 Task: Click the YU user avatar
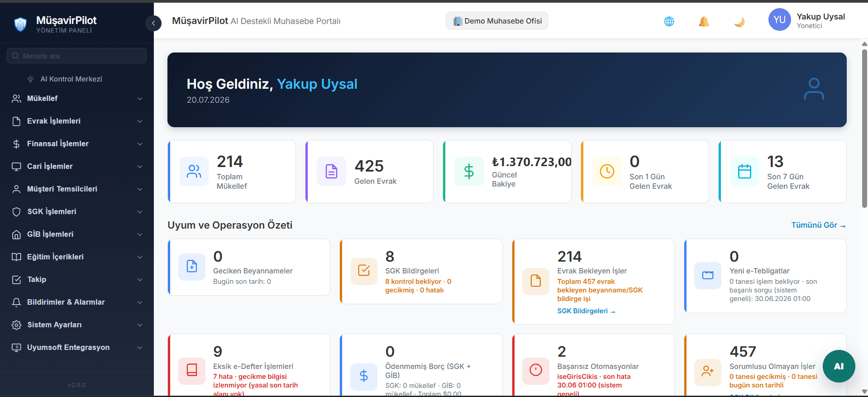pyautogui.click(x=779, y=19)
